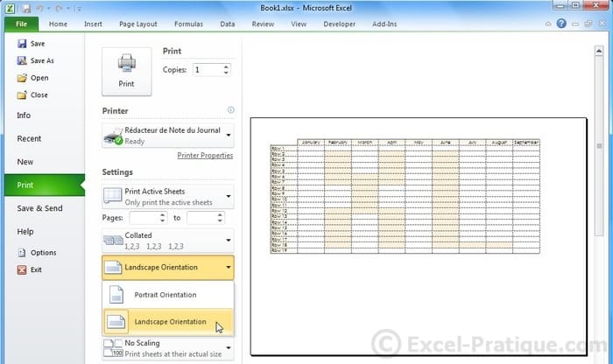Open the Collated dropdown

[168, 241]
